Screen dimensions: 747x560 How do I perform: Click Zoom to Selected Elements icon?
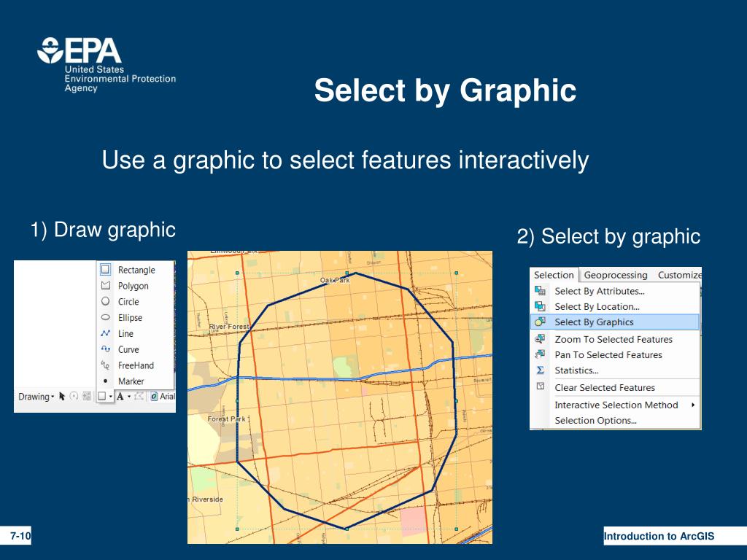coord(87,396)
